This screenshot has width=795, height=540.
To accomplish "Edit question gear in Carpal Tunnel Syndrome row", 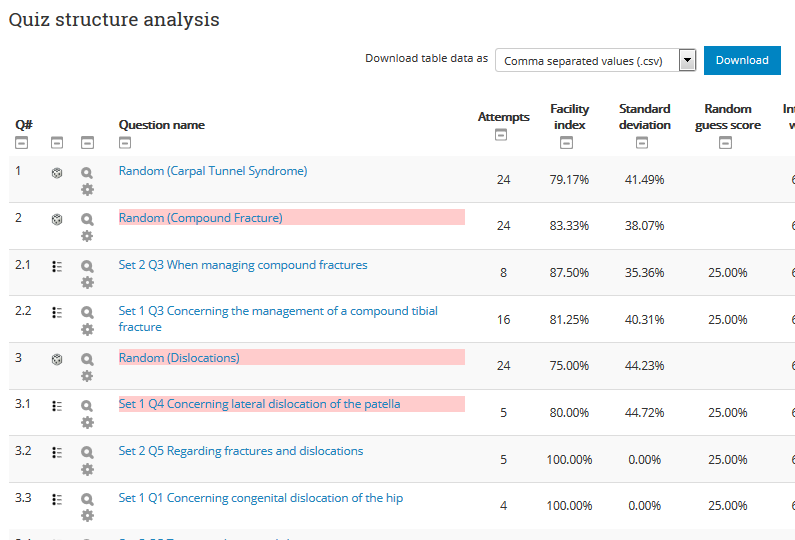I will coord(87,190).
